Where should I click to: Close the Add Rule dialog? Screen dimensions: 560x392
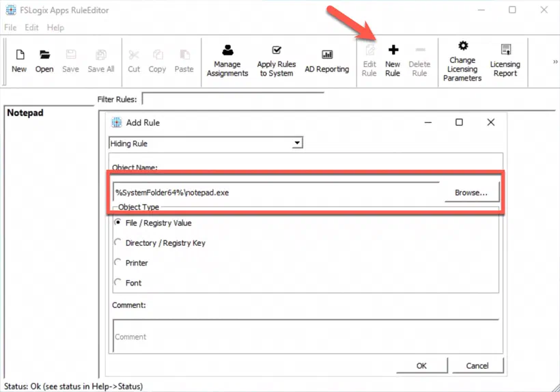click(x=491, y=122)
